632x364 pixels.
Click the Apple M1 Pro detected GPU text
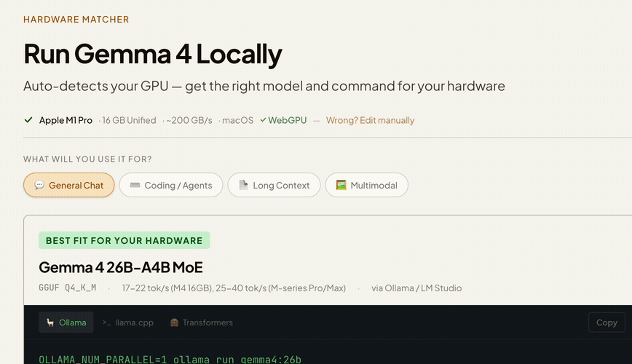point(66,120)
